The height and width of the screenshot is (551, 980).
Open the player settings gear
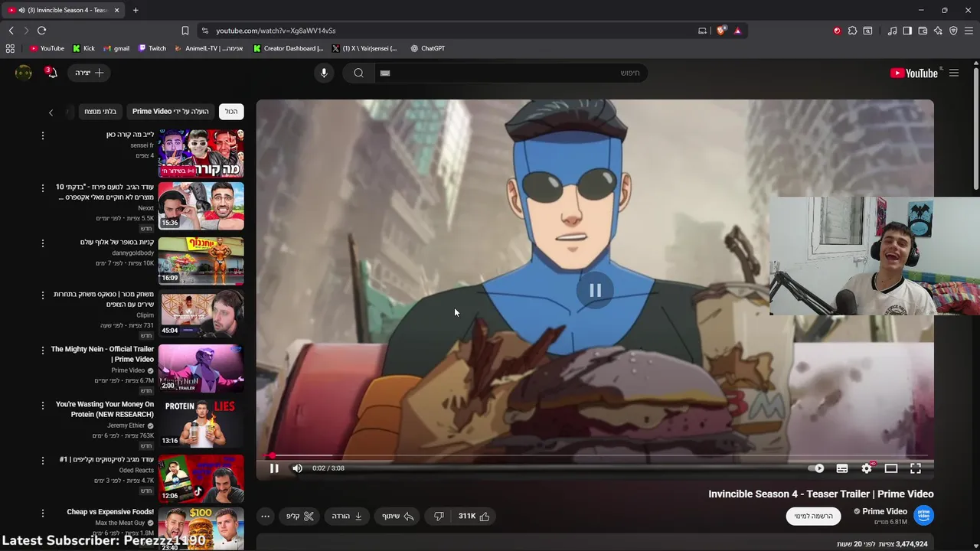tap(867, 468)
